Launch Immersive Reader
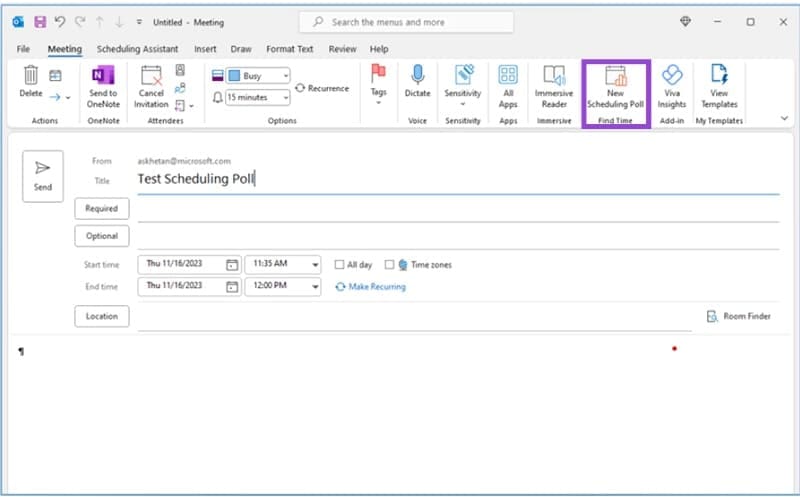This screenshot has width=800, height=497. 554,86
